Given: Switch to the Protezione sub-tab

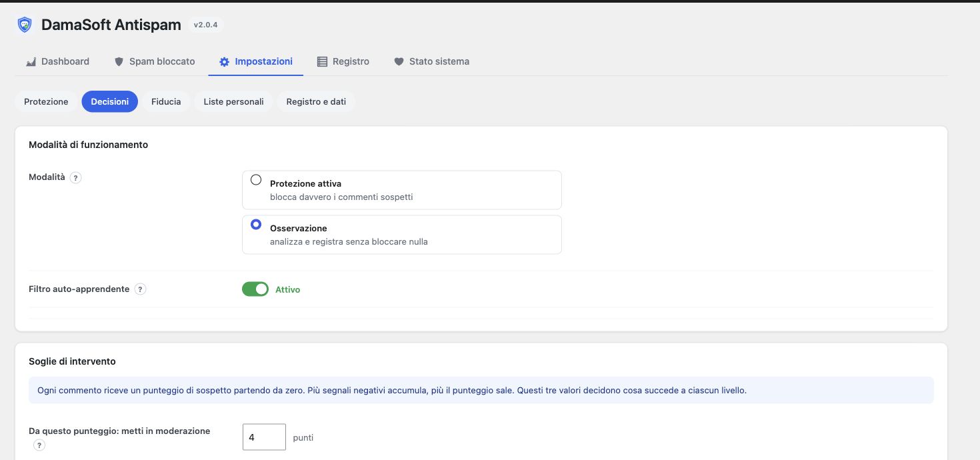Looking at the screenshot, I should pos(46,102).
